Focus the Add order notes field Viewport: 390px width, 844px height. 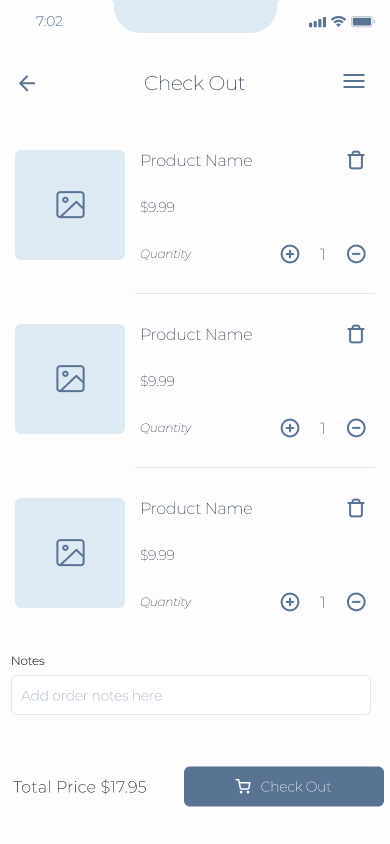(191, 695)
